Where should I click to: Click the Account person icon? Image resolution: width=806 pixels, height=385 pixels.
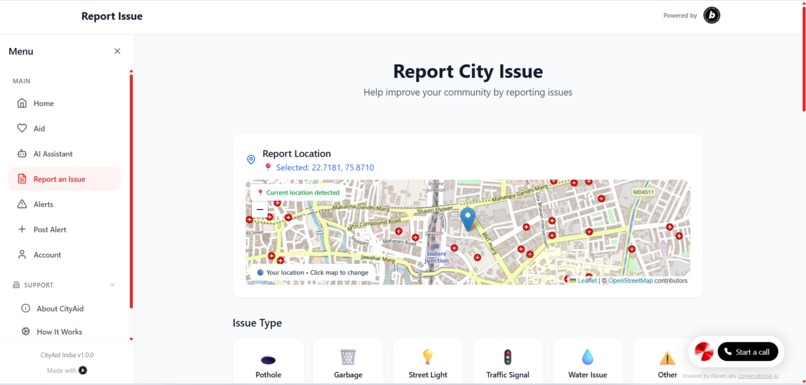pos(22,254)
